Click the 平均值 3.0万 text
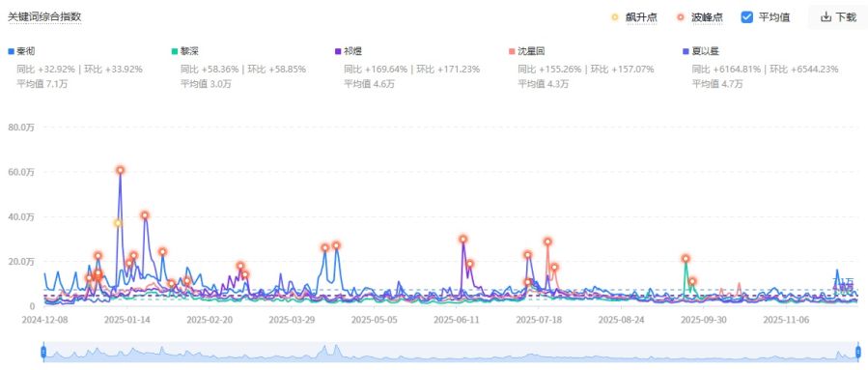This screenshot has height=370, width=868. tap(206, 84)
